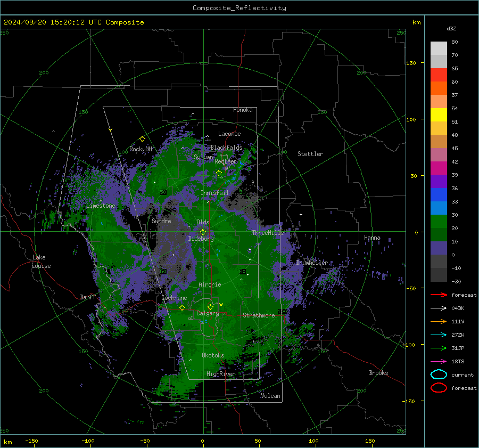Click the Strathmore city label

[259, 315]
